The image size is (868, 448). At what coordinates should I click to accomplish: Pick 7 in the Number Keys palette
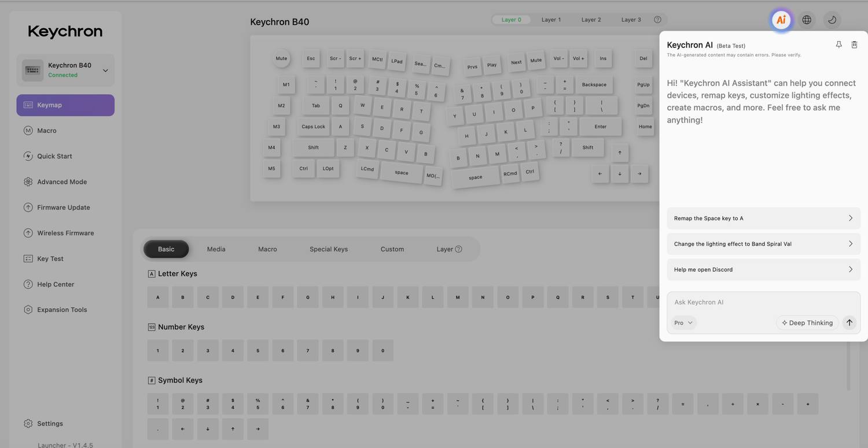308,350
